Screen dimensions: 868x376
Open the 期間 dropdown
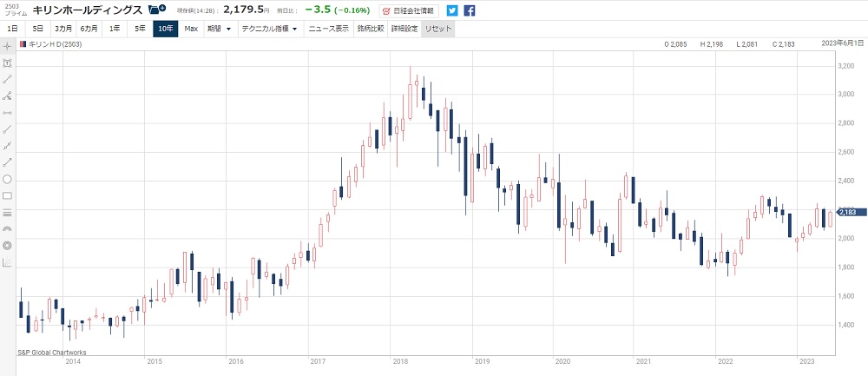tap(219, 29)
